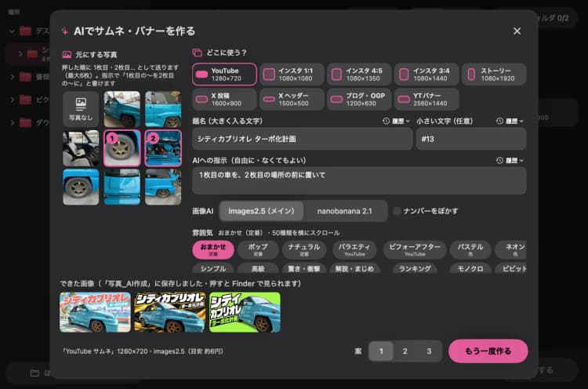Deselect the engine bay photo marked 2
The width and height of the screenshot is (588, 389).
tap(163, 148)
